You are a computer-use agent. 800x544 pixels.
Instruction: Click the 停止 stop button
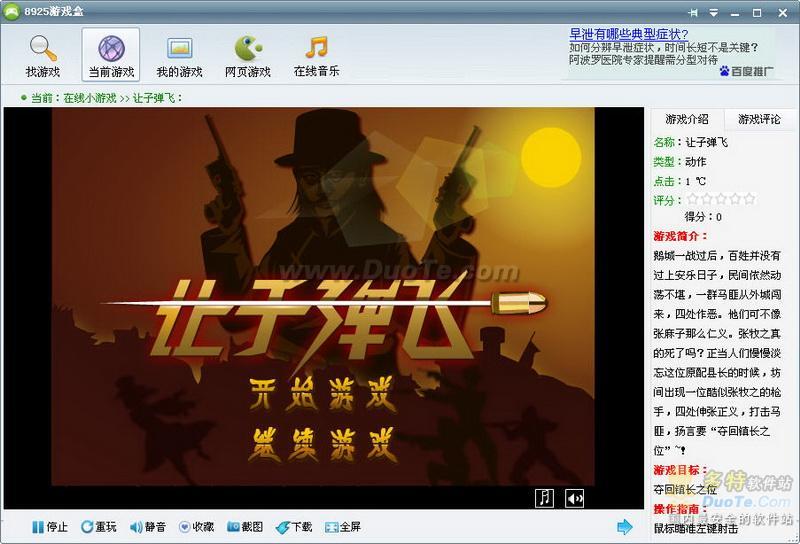click(49, 527)
